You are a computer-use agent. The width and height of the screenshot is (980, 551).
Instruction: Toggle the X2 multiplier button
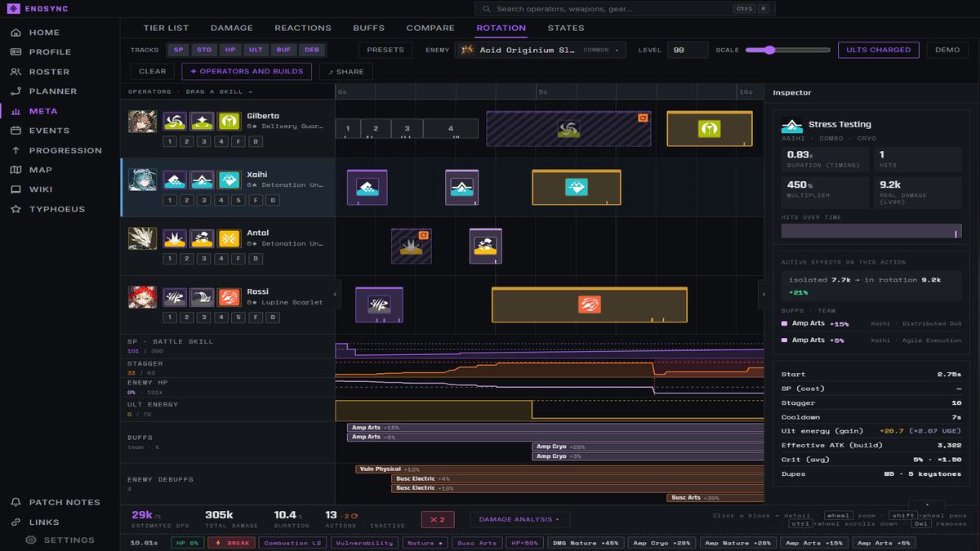click(x=438, y=519)
